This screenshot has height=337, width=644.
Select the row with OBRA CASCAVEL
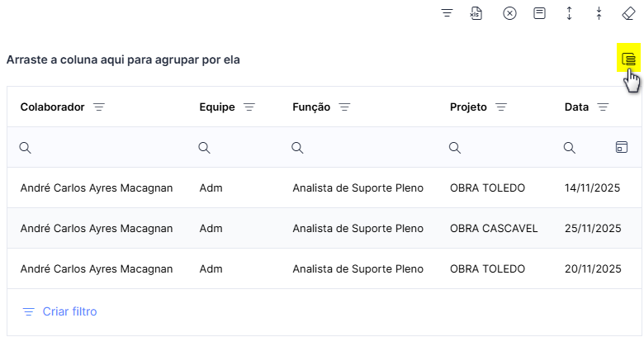324,228
